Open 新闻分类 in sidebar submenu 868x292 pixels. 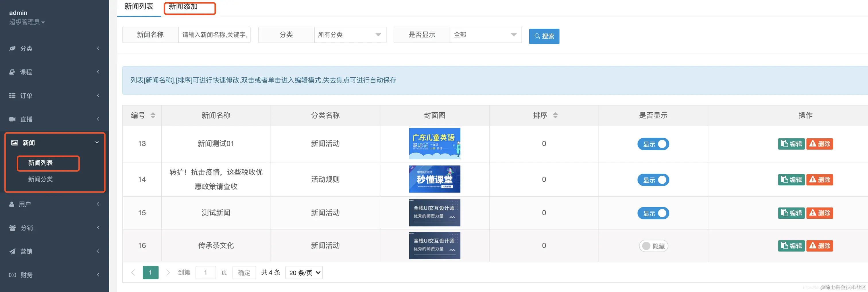40,179
